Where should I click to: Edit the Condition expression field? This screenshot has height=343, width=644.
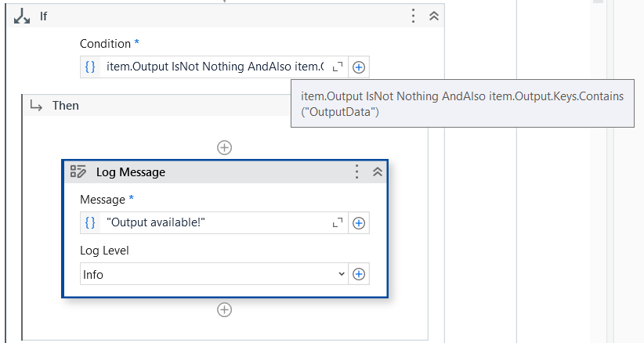click(x=213, y=67)
